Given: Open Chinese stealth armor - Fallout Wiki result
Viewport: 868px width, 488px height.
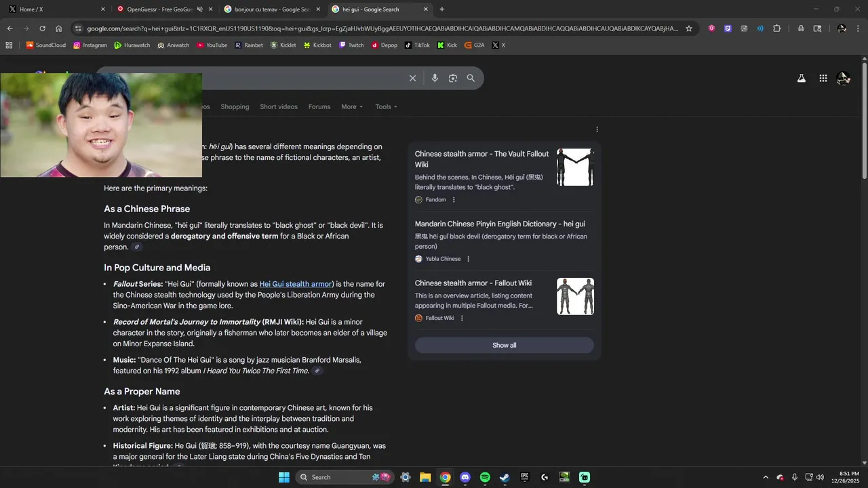Looking at the screenshot, I should click(473, 283).
